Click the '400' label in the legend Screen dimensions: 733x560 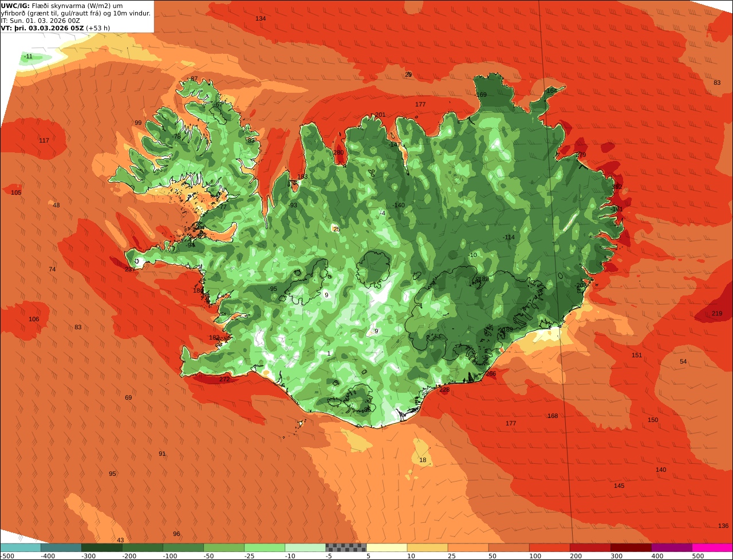(657, 556)
